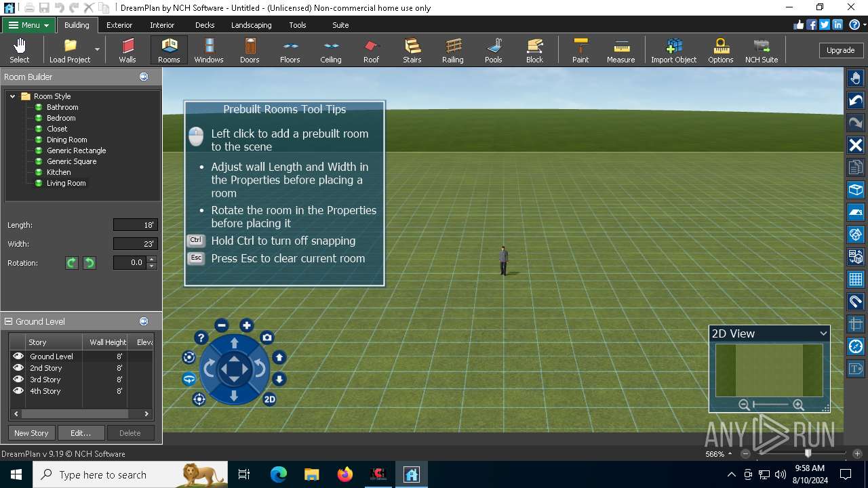Image resolution: width=868 pixels, height=488 pixels.
Task: Select the Railing tool
Action: pos(453,51)
